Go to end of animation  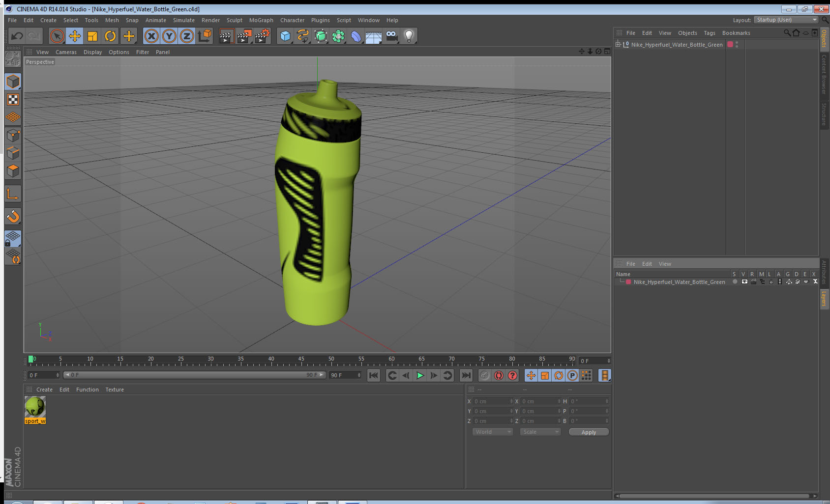click(x=466, y=376)
